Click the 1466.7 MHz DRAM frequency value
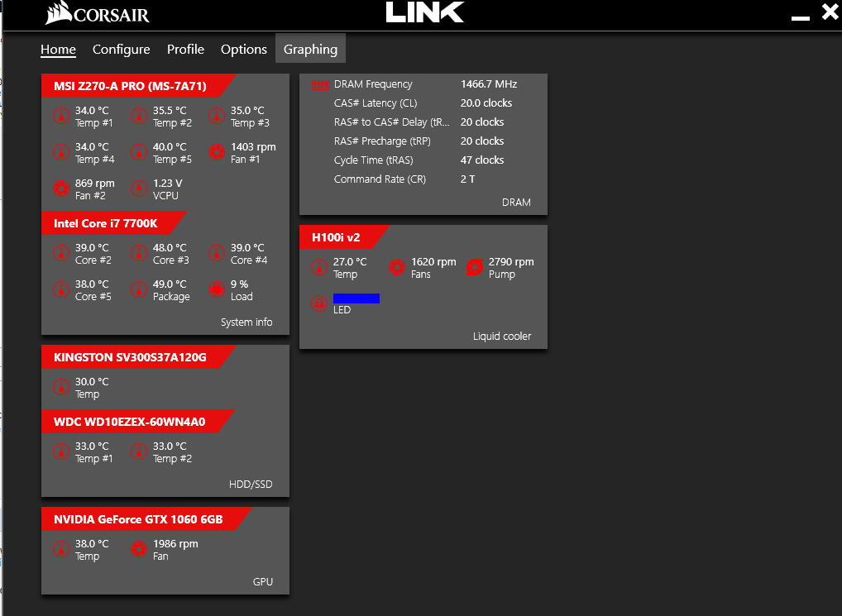 click(489, 84)
